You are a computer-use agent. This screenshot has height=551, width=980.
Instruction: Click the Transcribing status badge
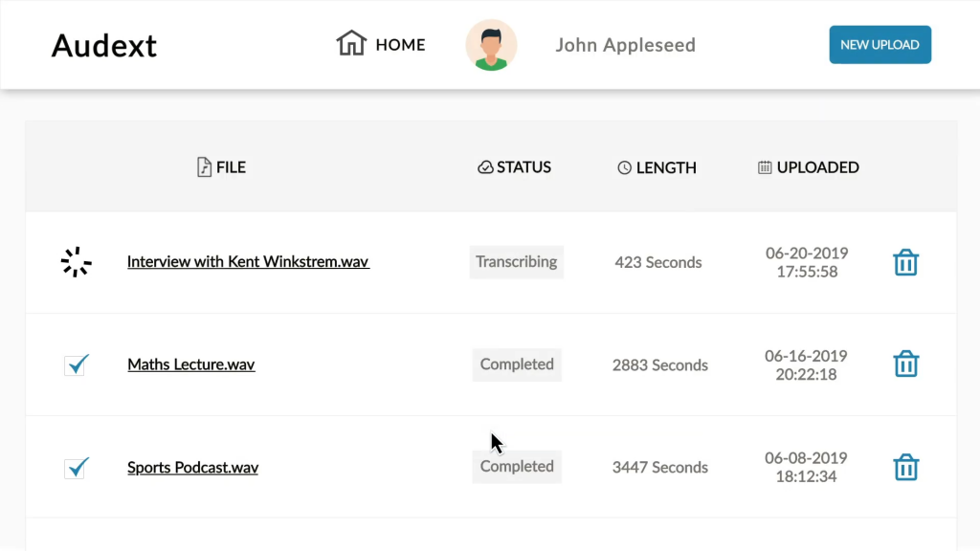(516, 262)
